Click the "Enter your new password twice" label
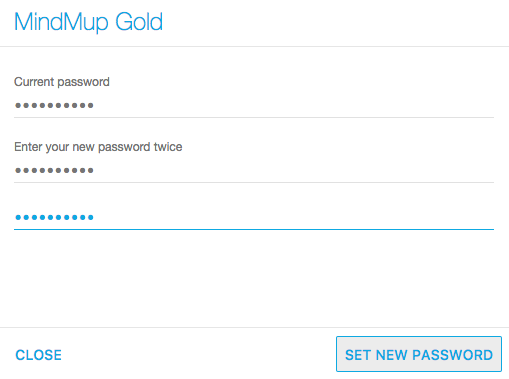 coord(98,147)
